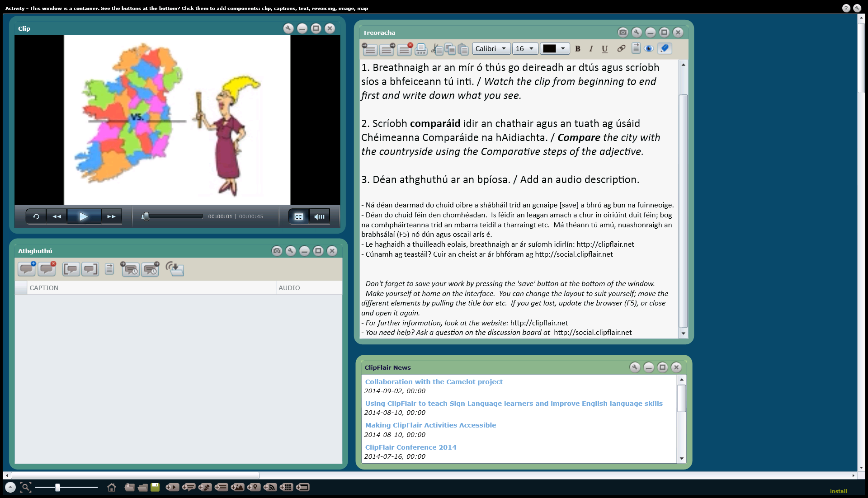Toggle RTL text icon in Athghuthú toolbar
Viewport: 868px width, 498px height.
[x=109, y=269]
